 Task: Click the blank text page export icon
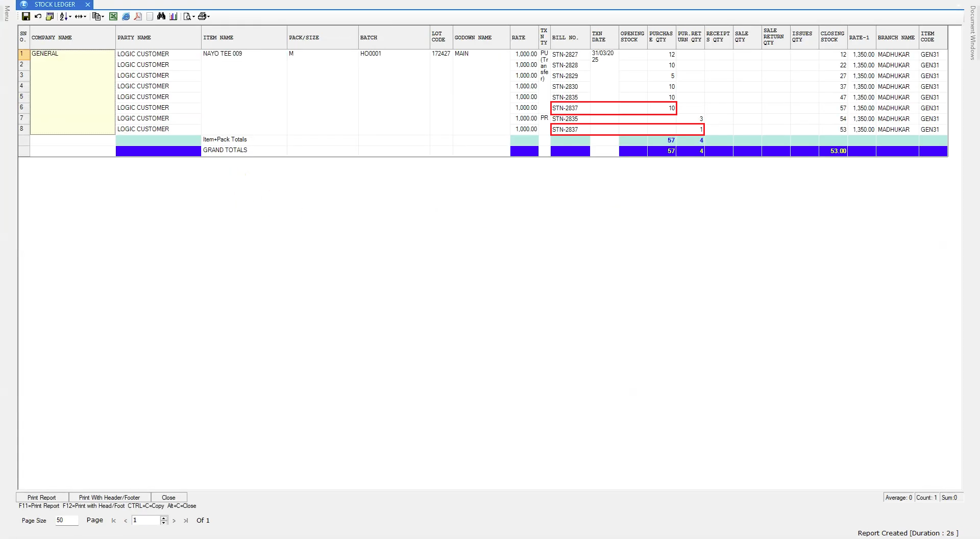[x=150, y=16]
